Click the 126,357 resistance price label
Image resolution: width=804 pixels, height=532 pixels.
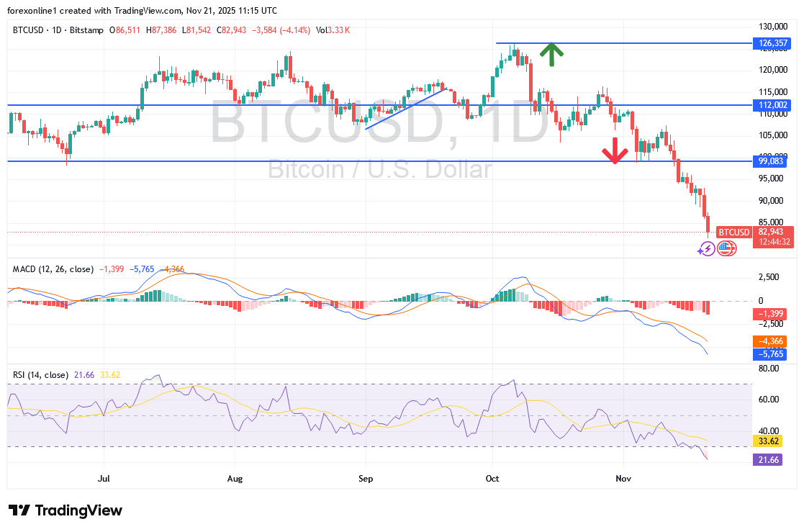pyautogui.click(x=772, y=44)
